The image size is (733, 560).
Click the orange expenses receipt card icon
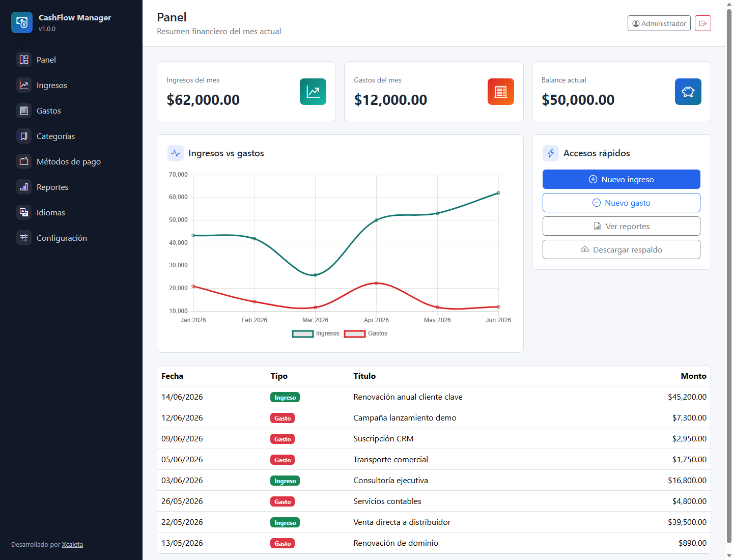501,92
